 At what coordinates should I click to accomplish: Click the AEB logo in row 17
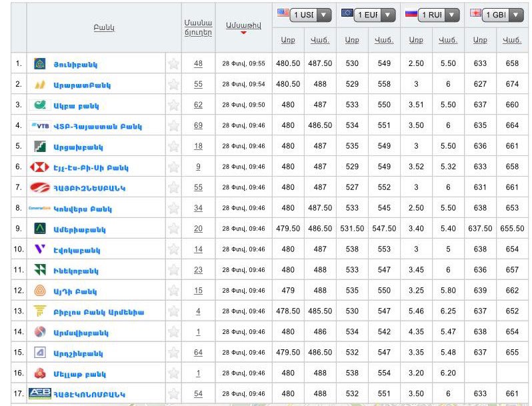[40, 393]
